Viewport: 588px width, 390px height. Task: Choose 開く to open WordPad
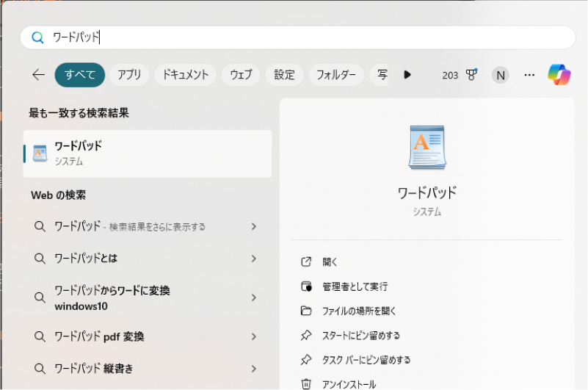330,261
